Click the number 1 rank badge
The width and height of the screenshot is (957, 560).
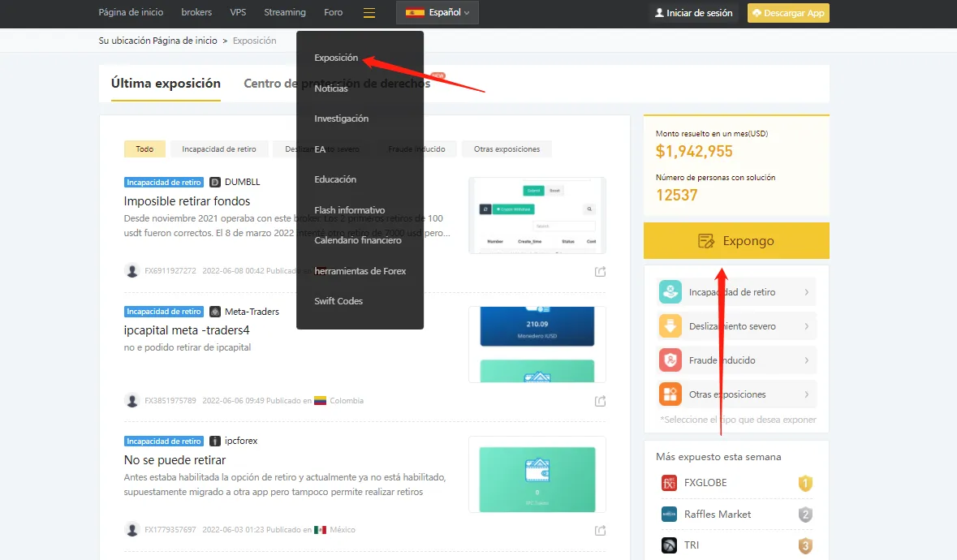[805, 484]
